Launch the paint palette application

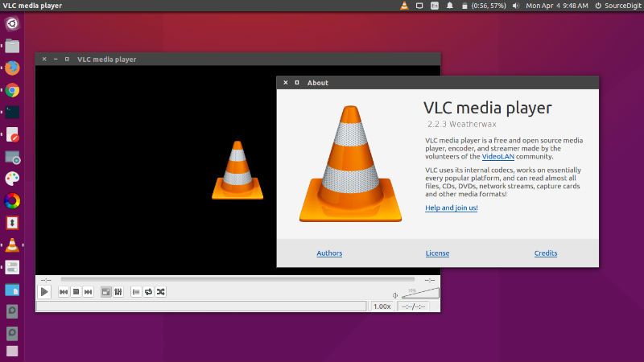click(12, 179)
